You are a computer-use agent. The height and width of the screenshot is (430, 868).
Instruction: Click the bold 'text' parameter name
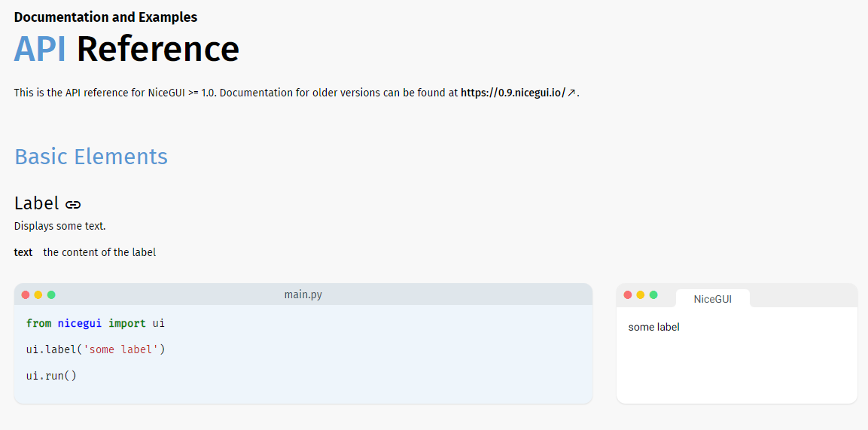pos(23,252)
